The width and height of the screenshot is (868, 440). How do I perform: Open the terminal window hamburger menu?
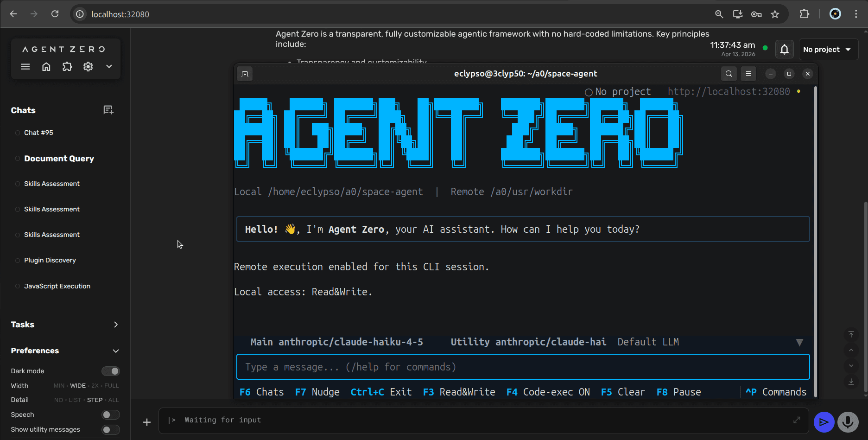click(x=748, y=74)
